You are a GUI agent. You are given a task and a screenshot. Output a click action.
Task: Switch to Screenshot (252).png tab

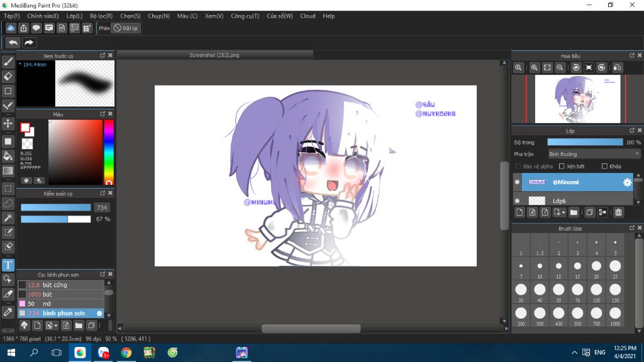click(215, 55)
